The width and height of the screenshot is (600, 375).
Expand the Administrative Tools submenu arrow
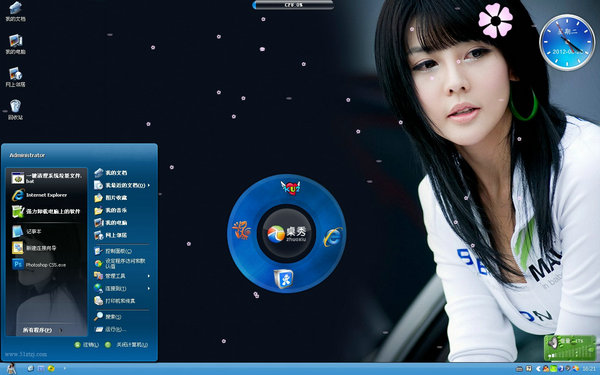(x=148, y=276)
